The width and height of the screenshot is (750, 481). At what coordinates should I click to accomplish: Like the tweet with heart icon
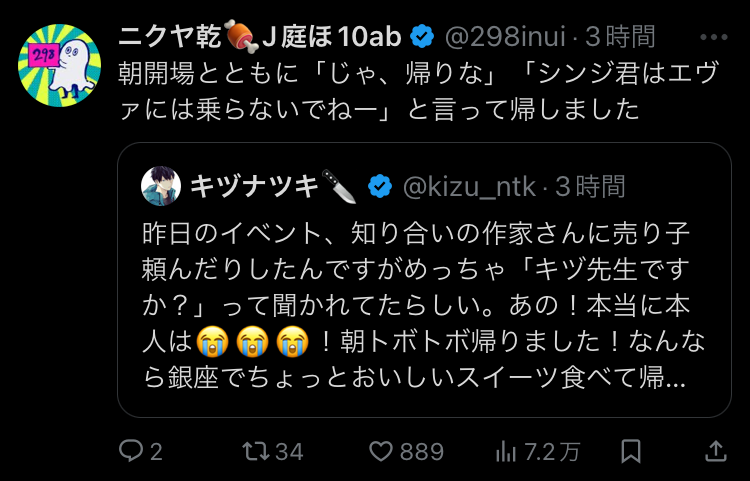(381, 451)
